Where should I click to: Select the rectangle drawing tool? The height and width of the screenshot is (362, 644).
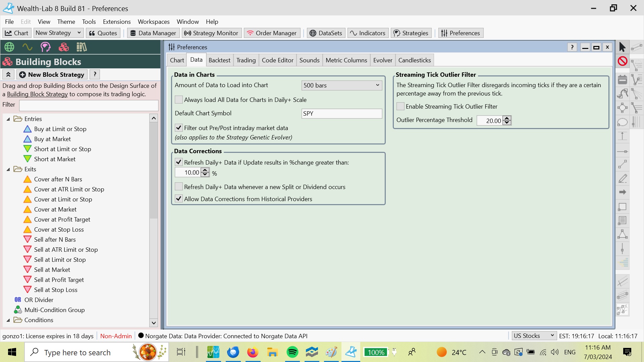[x=623, y=206]
